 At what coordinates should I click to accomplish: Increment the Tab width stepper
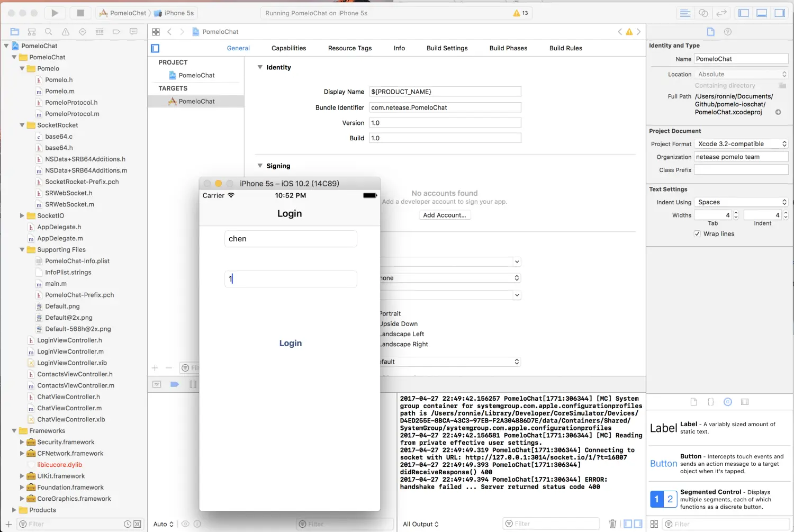pos(736,213)
